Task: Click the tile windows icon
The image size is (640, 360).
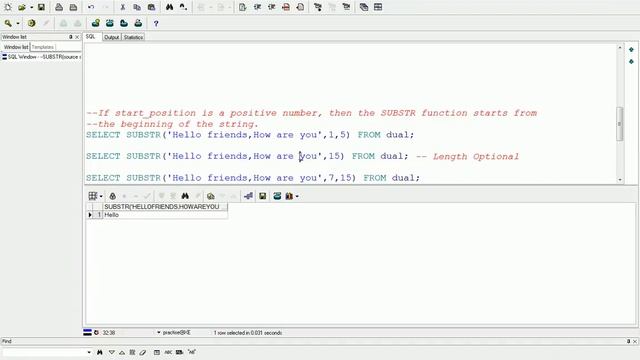Action: click(378, 7)
